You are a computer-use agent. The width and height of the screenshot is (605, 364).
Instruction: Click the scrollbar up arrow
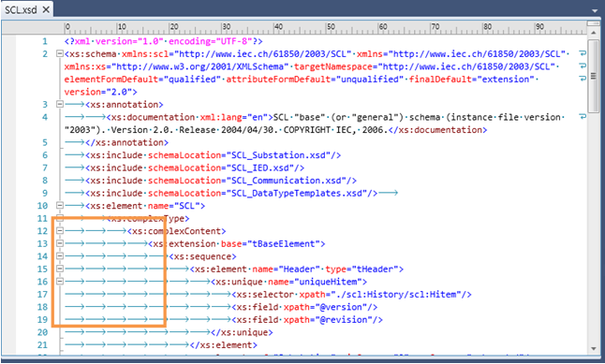pos(593,33)
